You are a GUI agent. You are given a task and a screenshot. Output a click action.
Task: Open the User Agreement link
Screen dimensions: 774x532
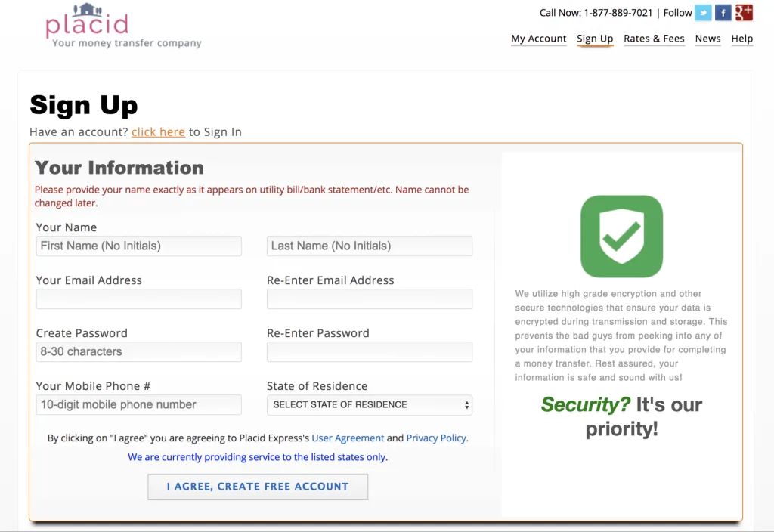click(x=348, y=438)
